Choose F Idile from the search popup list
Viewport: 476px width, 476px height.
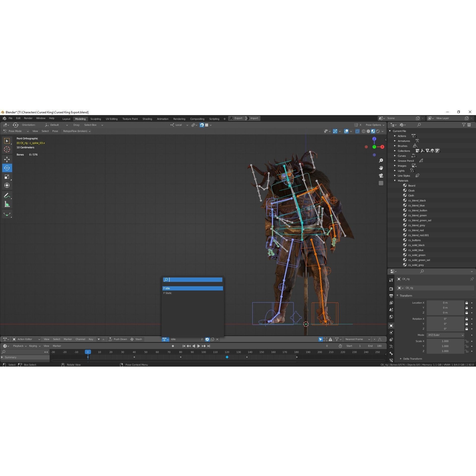point(192,288)
